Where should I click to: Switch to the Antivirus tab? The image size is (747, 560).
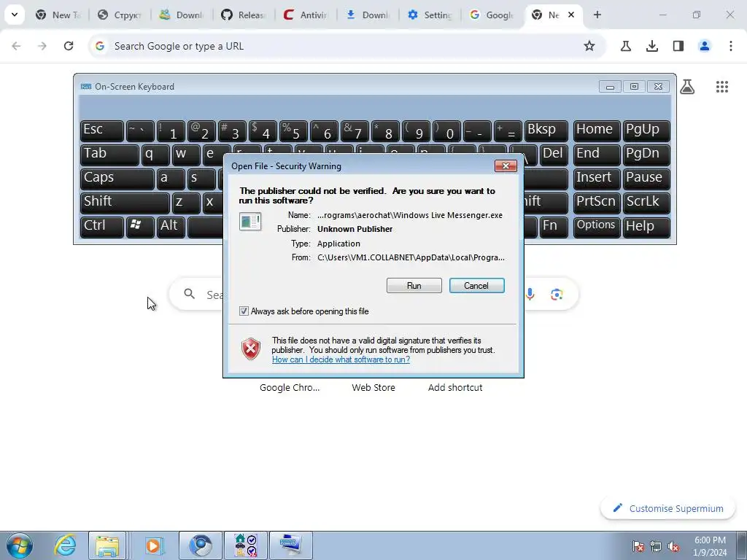point(306,15)
